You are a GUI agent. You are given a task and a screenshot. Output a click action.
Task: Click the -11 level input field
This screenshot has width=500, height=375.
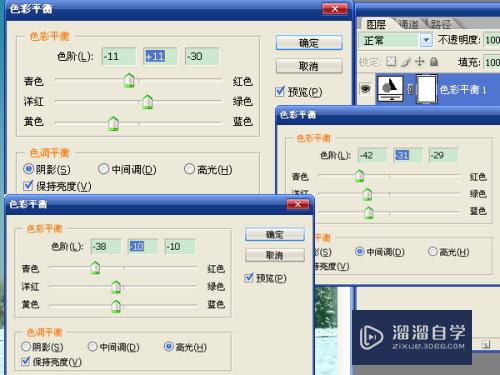pyautogui.click(x=119, y=56)
